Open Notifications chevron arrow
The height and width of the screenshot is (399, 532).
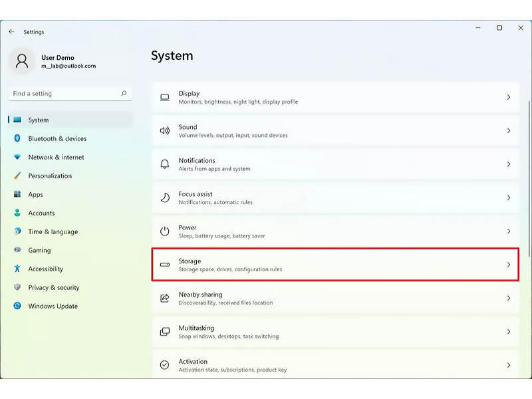(x=509, y=164)
